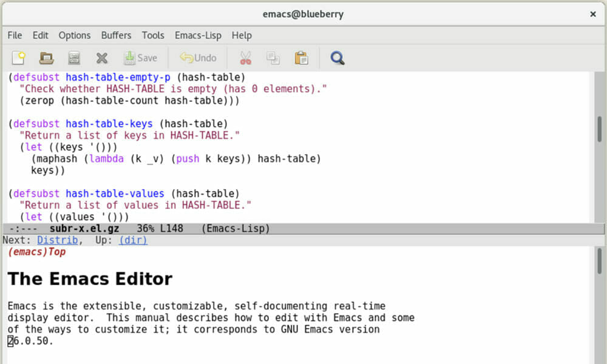Close the buffer with the X icon
This screenshot has height=364, width=607.
coord(102,58)
